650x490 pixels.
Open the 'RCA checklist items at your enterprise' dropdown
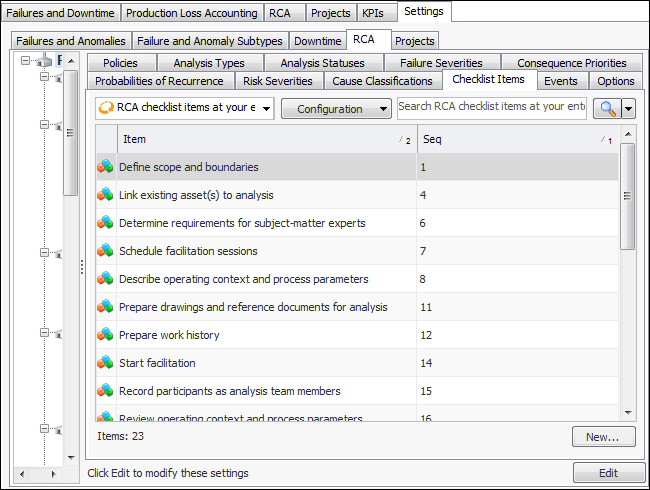click(185, 108)
